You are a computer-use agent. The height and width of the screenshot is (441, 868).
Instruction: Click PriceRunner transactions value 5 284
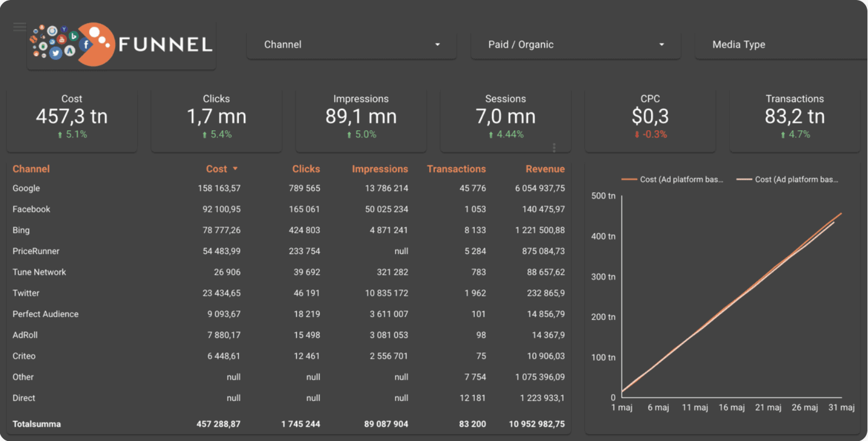click(x=475, y=251)
